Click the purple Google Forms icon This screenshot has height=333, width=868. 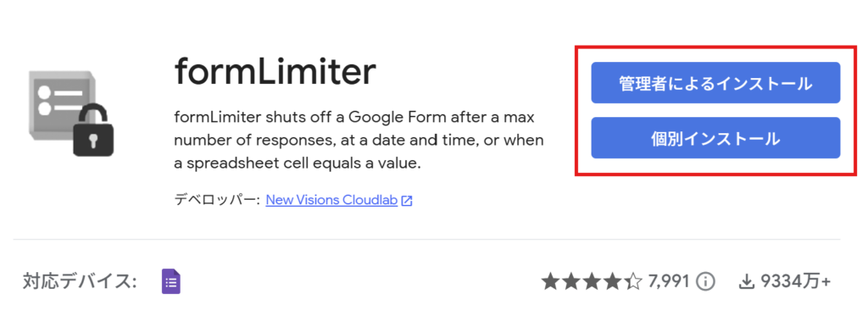(171, 281)
